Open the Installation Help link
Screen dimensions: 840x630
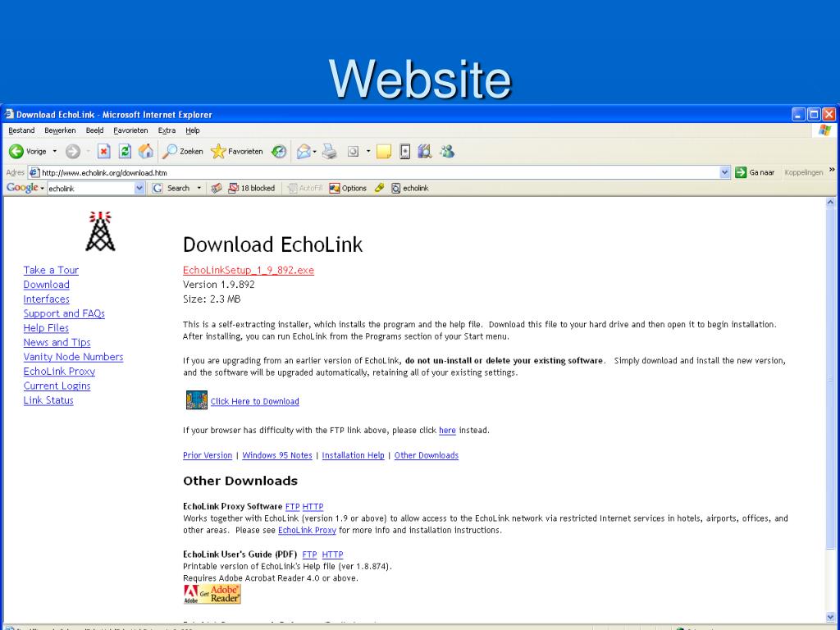[353, 455]
